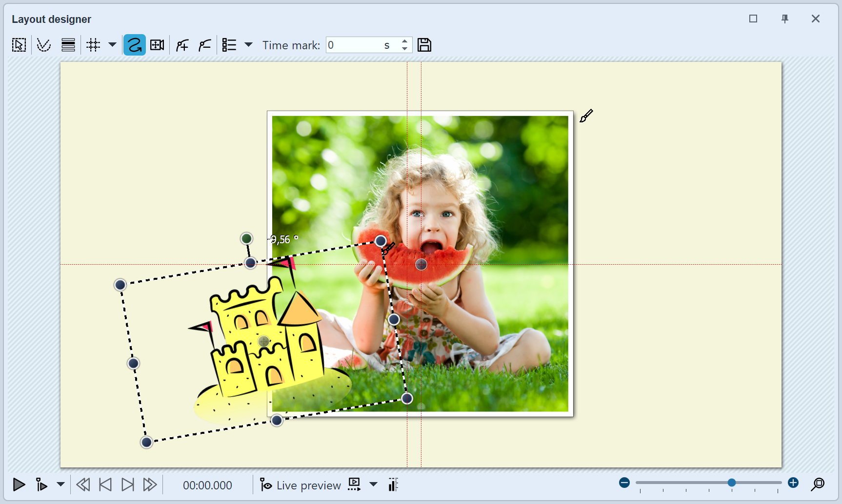Pin the Layout designer panel
842x504 pixels.
784,19
